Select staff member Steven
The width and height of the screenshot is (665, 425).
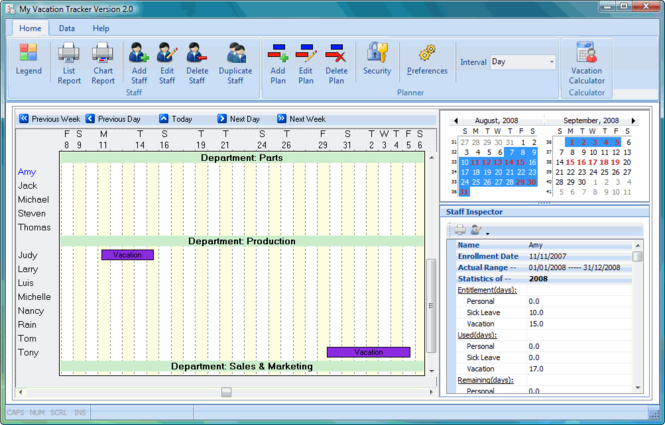31,213
